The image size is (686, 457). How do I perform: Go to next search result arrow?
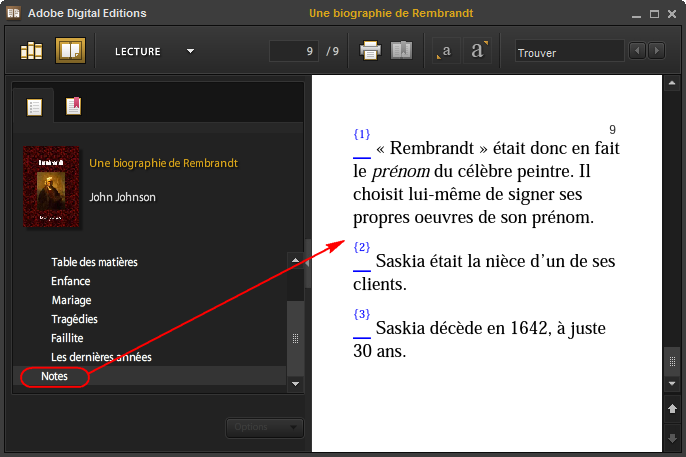coord(656,51)
